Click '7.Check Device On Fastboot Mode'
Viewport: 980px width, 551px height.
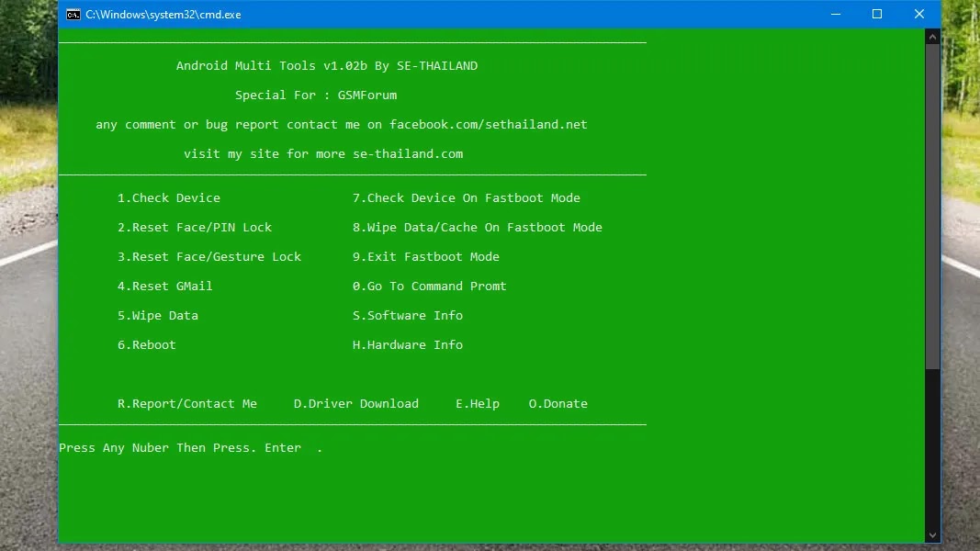[x=467, y=198]
